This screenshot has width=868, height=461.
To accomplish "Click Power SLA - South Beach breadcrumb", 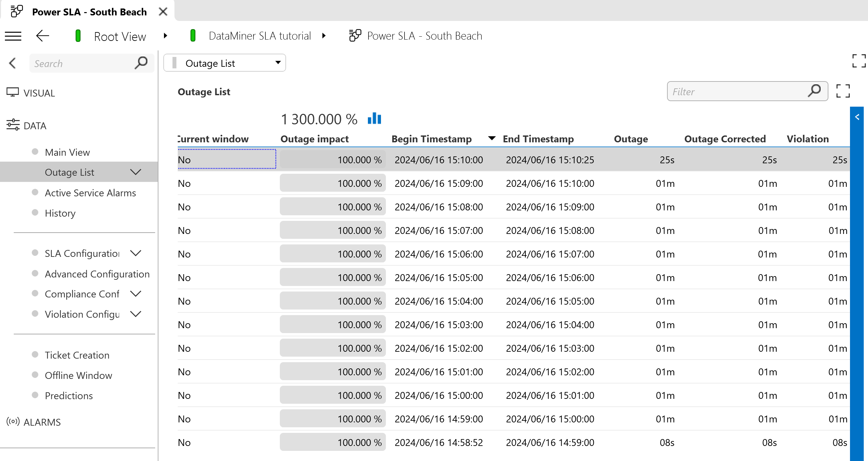I will coord(425,36).
